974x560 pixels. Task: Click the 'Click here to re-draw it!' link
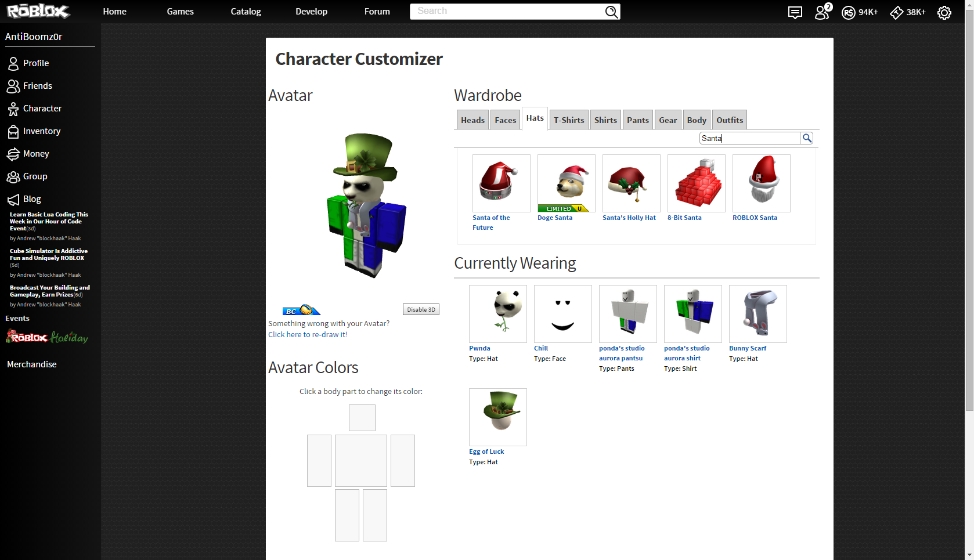(x=308, y=334)
